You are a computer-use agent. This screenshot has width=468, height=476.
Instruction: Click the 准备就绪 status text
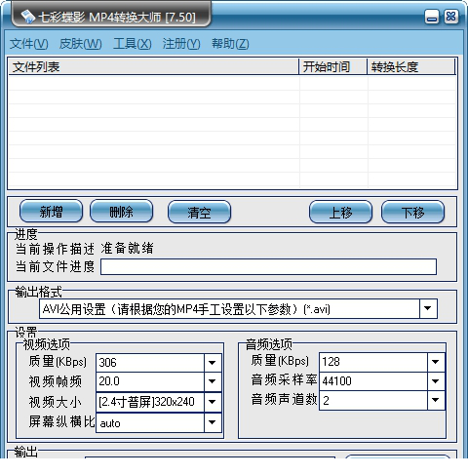tap(127, 248)
